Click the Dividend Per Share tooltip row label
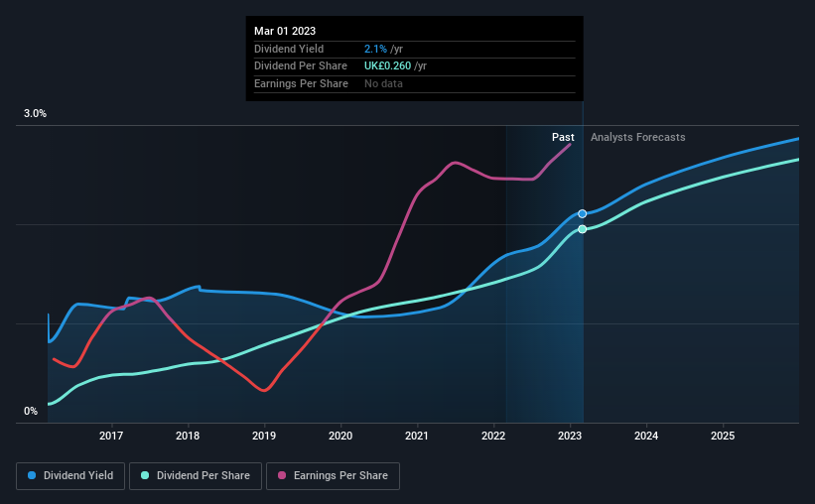The image size is (815, 504). click(x=301, y=66)
